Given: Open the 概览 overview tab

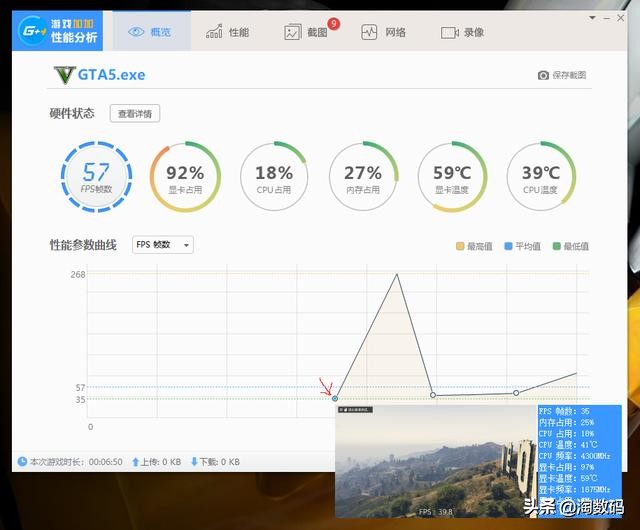Looking at the screenshot, I should point(151,32).
